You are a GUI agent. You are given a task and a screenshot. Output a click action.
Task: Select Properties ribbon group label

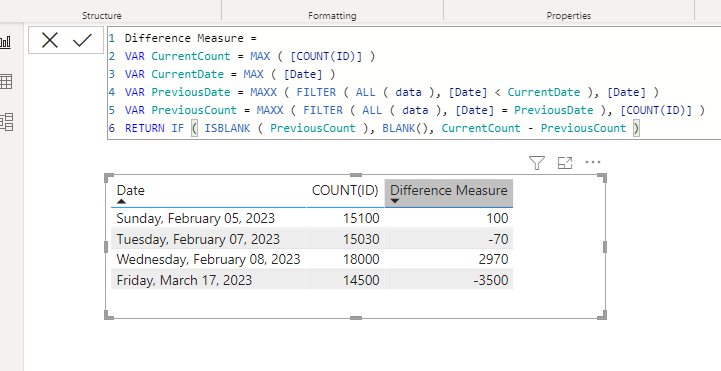(568, 16)
